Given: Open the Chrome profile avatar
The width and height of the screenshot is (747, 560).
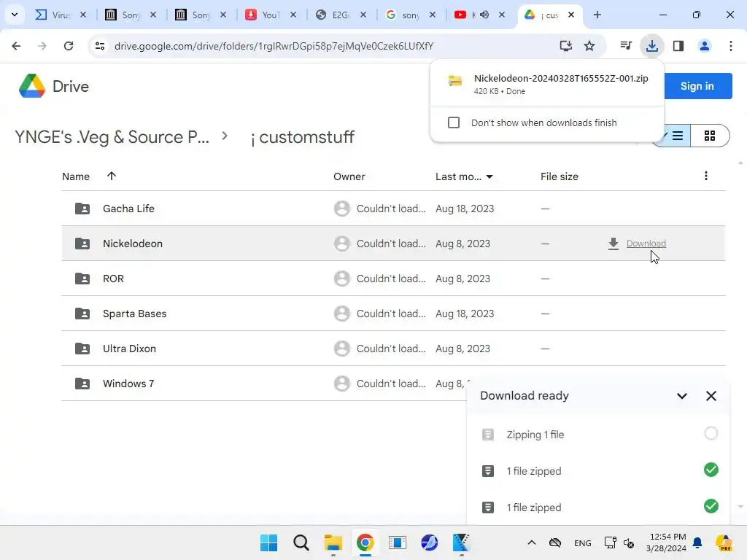Looking at the screenshot, I should pos(704,46).
